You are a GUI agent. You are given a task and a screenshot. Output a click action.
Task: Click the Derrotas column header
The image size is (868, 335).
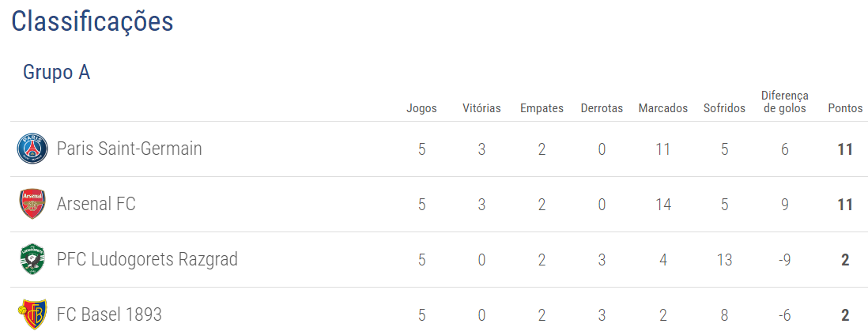click(x=602, y=108)
